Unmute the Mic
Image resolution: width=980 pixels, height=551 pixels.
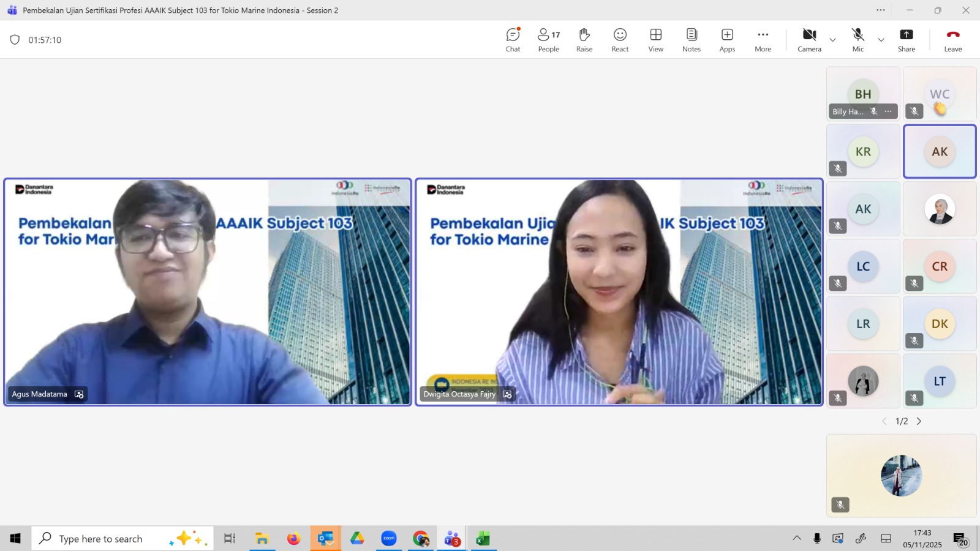tap(858, 40)
